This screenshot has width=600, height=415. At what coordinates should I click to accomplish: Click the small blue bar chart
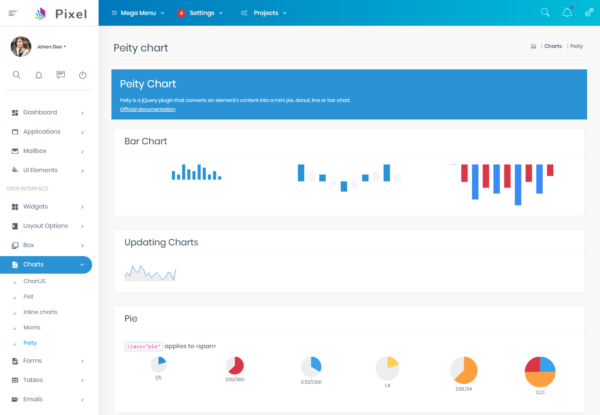point(196,172)
